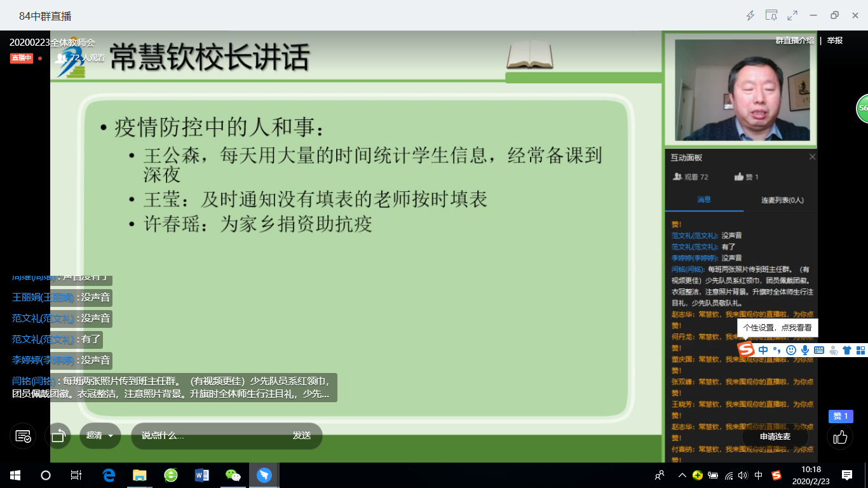The height and width of the screenshot is (488, 868).
Task: Click the 20200223全体教师会 live title
Action: pyautogui.click(x=52, y=43)
